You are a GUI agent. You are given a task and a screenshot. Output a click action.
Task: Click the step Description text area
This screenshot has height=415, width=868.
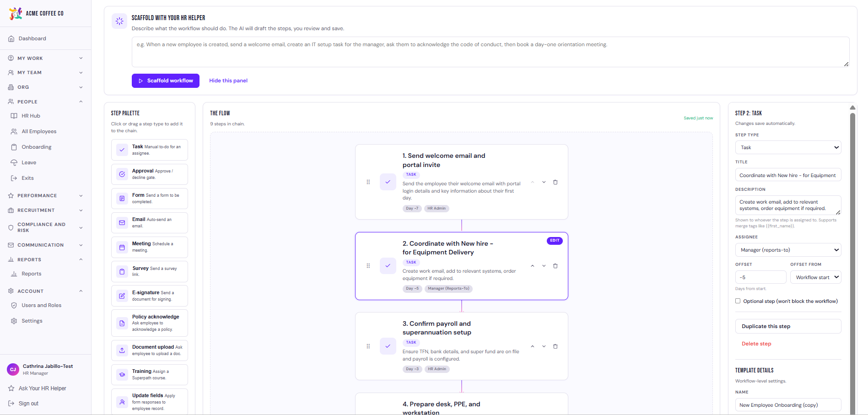(788, 205)
